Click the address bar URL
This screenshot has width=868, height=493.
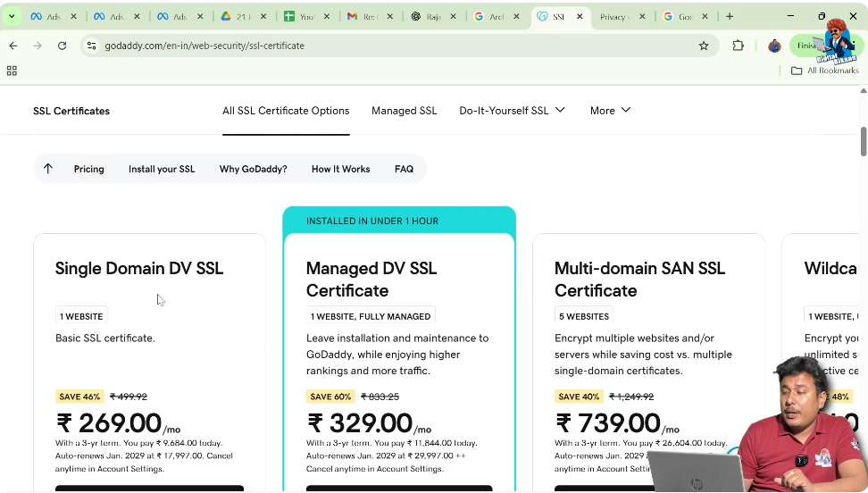click(204, 46)
